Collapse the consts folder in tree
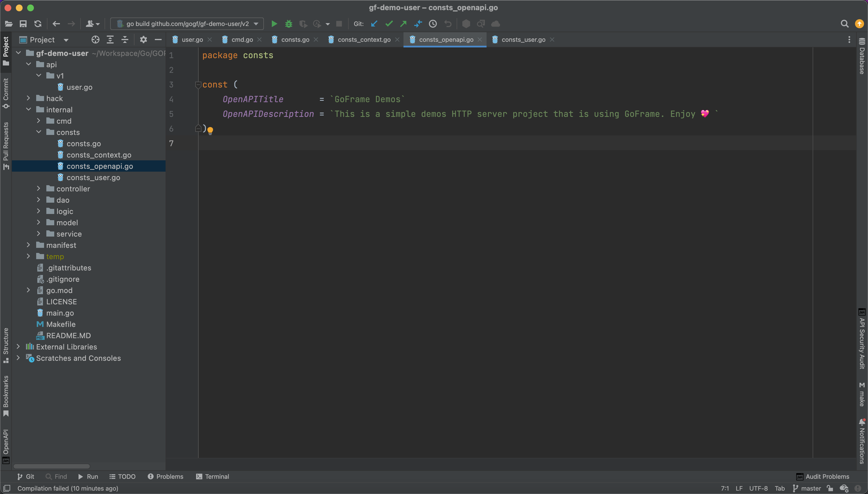Image resolution: width=868 pixels, height=494 pixels. pyautogui.click(x=39, y=132)
